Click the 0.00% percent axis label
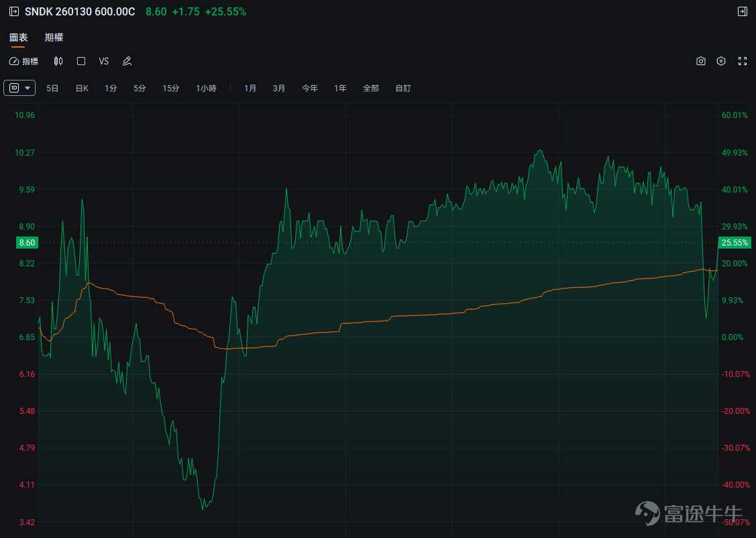 (733, 337)
